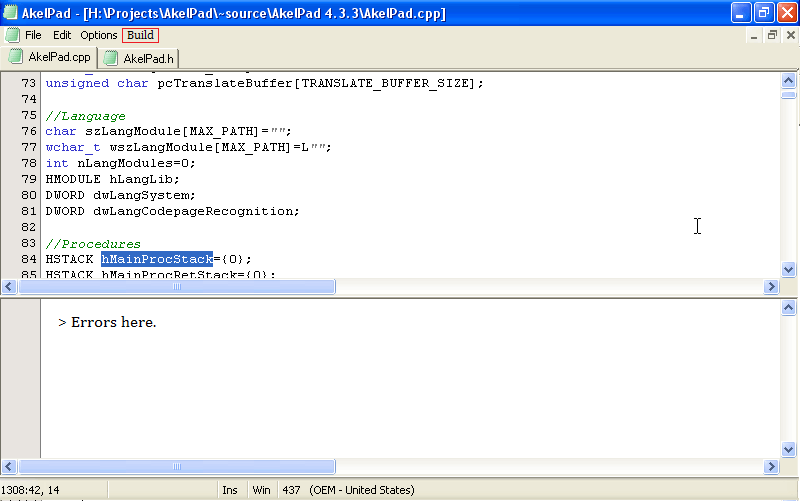This screenshot has height=501, width=800.
Task: Click the code editor horizontal scrollbar thumb
Action: tap(177, 287)
